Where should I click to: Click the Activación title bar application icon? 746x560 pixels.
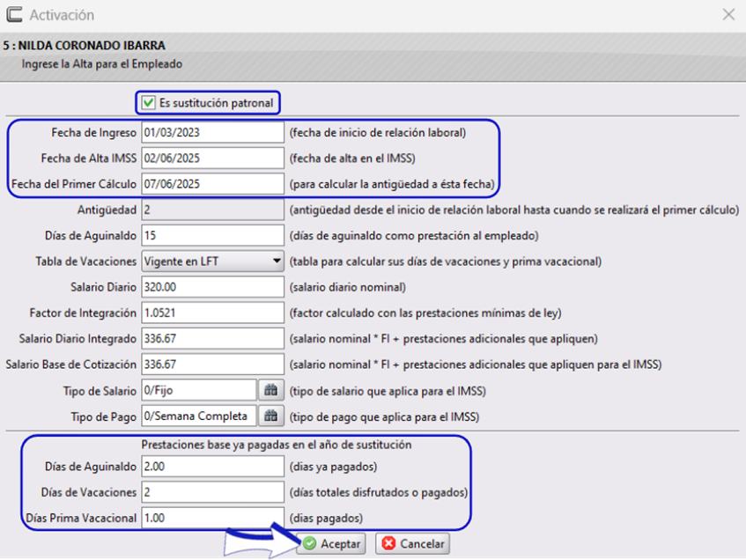point(14,14)
